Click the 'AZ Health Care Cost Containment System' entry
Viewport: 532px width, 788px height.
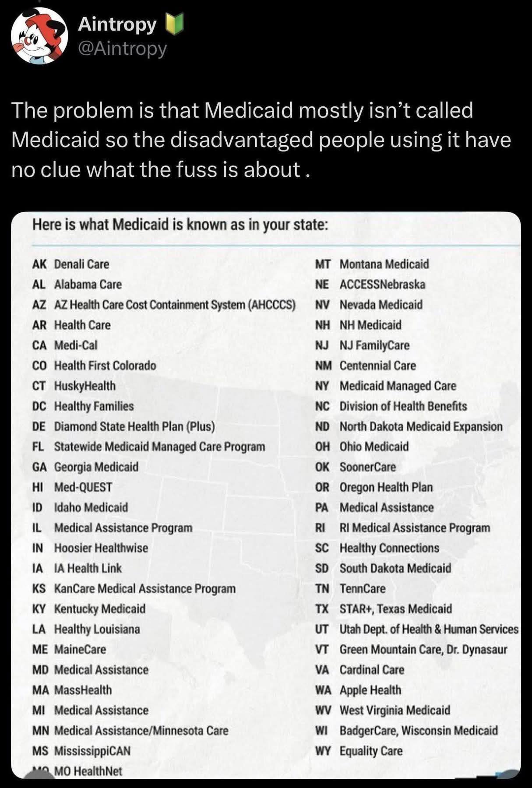(164, 305)
